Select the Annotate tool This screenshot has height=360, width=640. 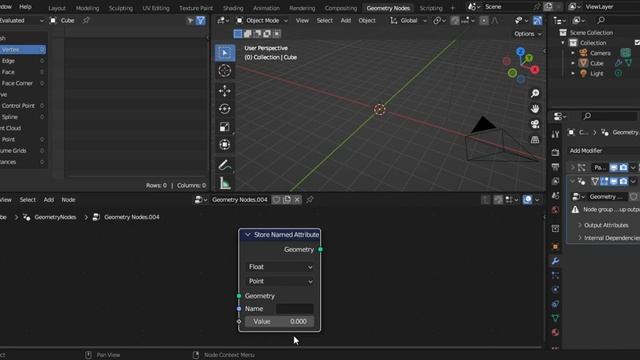click(224, 165)
